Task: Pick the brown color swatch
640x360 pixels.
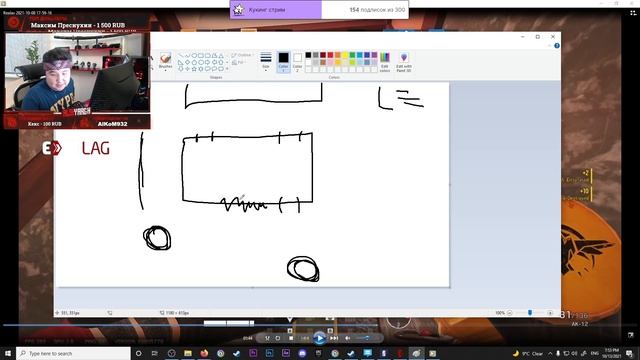Action: (323, 62)
